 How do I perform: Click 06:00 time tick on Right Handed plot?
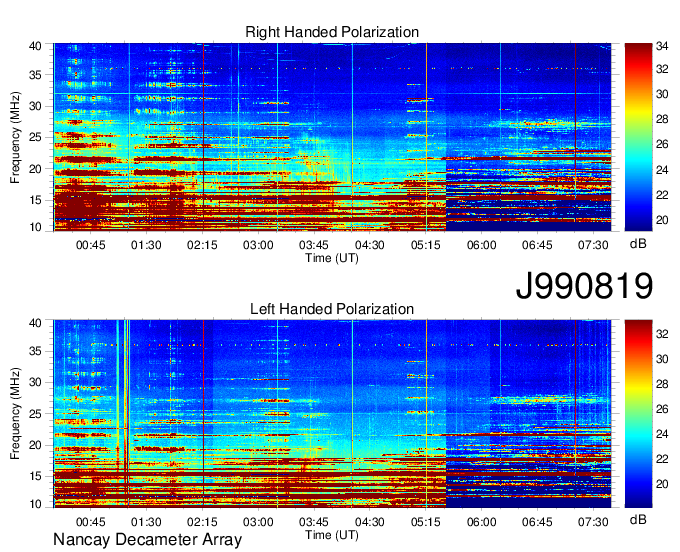481,245
